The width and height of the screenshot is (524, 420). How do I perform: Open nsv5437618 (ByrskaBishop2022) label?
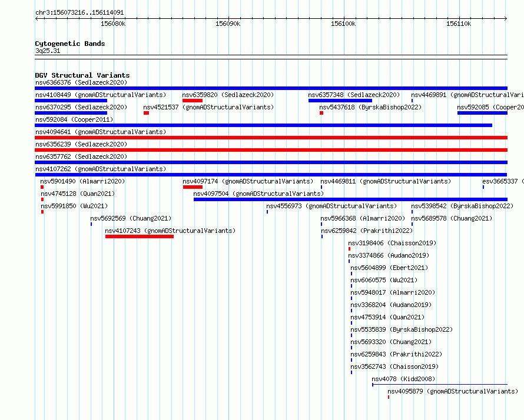pyautogui.click(x=370, y=107)
